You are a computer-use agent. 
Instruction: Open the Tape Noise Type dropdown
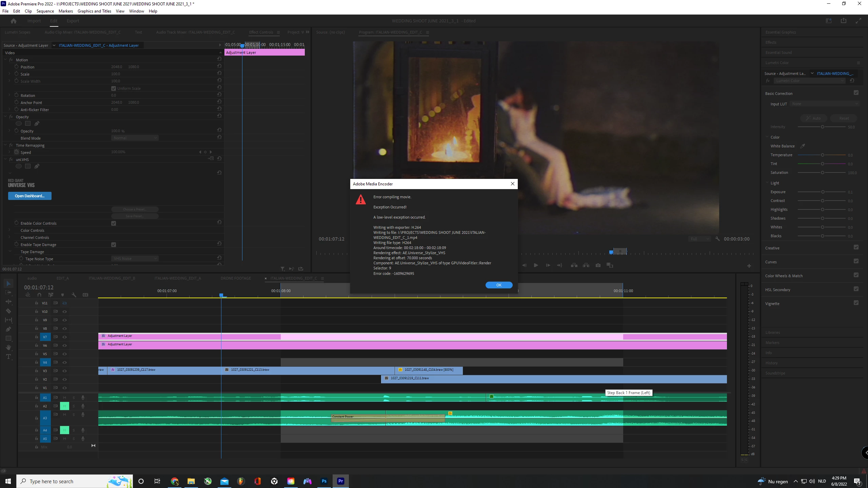tap(135, 259)
